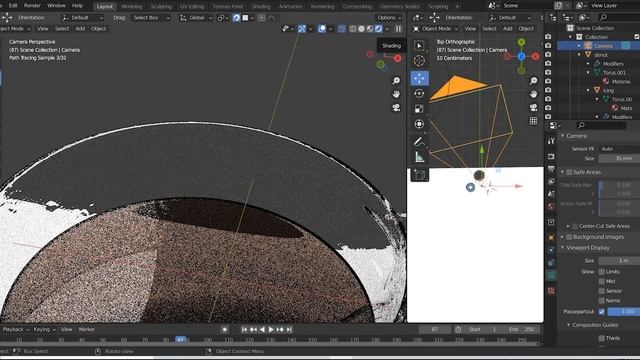Select solid viewport shading mode
Image resolution: width=640 pixels, height=360 pixels.
tap(361, 29)
